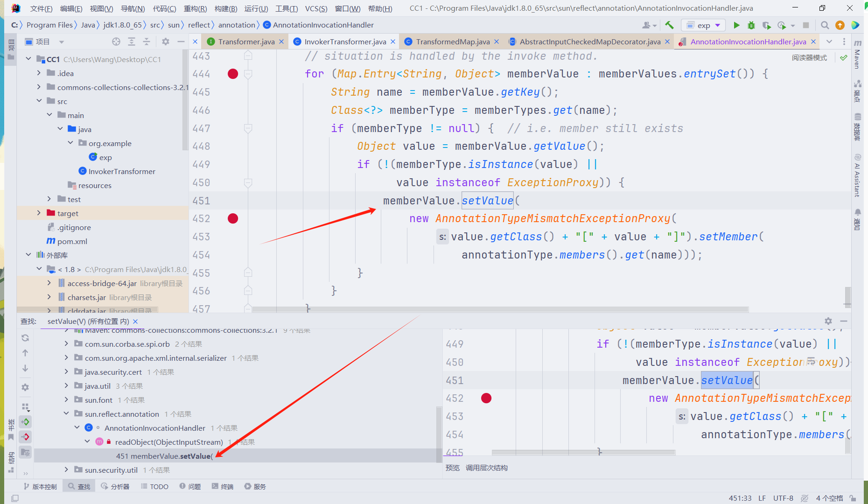
Task: Expand the test folder
Action: coord(49,199)
